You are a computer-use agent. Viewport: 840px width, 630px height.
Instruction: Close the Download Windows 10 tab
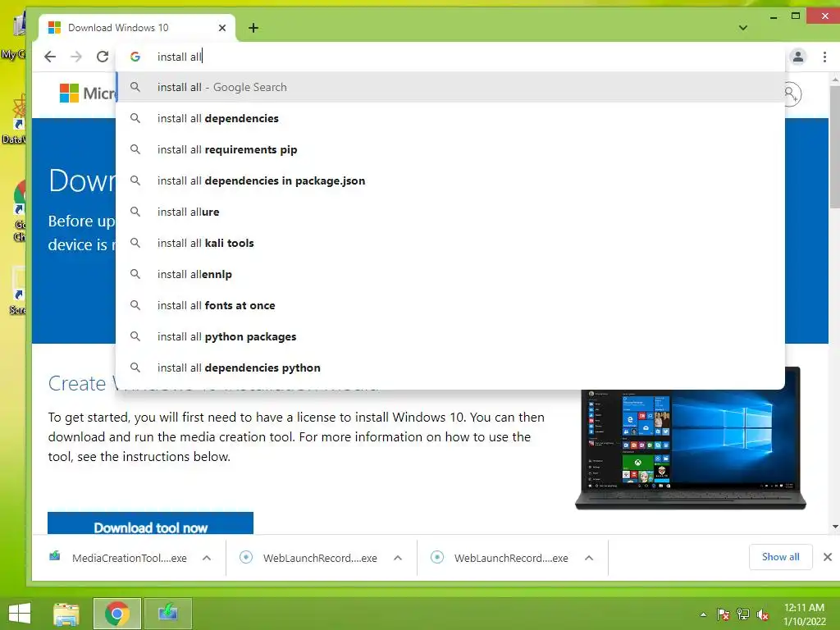pos(222,28)
